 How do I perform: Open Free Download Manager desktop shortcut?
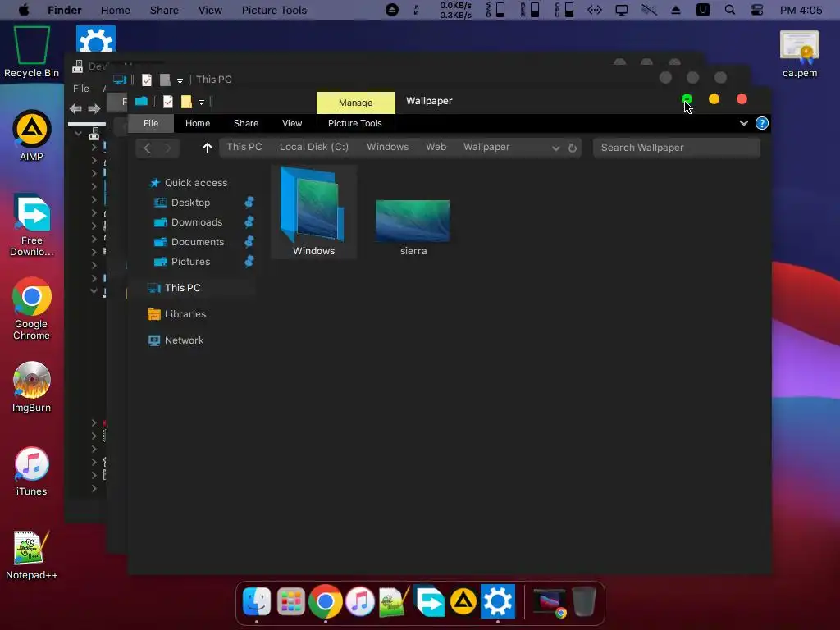click(x=32, y=225)
